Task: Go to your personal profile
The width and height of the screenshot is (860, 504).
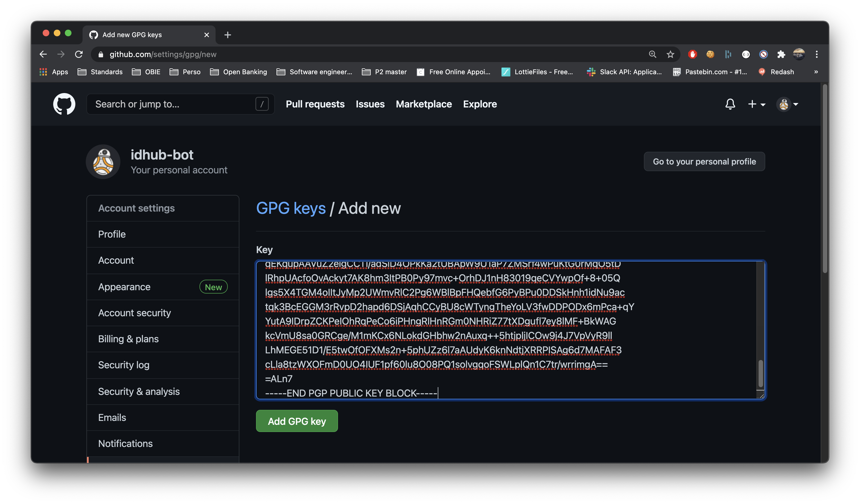Action: click(704, 162)
